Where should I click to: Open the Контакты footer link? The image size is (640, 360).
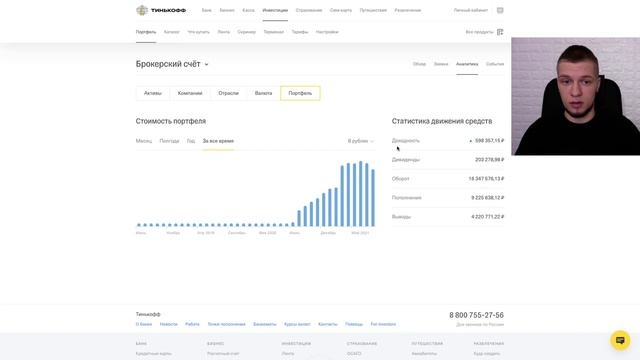[x=328, y=324]
